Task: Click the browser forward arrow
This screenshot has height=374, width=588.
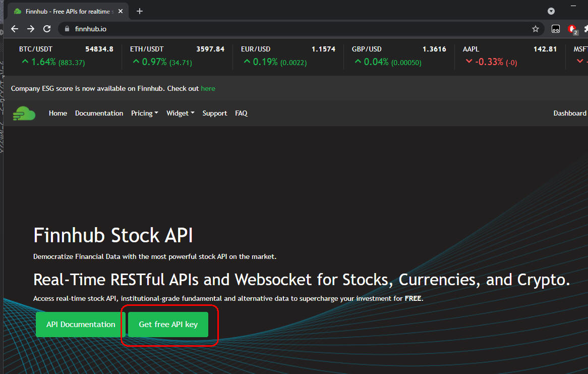Action: (x=31, y=29)
